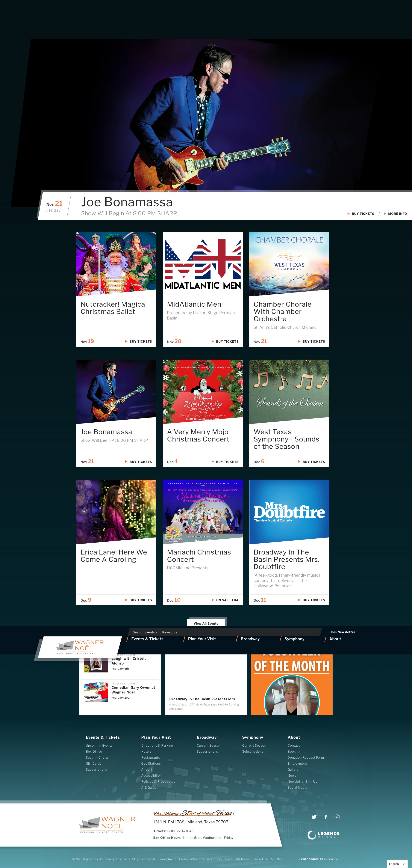Click On Sale TBA for Mariachi Christmas Concert
The image size is (412, 868).
[225, 600]
